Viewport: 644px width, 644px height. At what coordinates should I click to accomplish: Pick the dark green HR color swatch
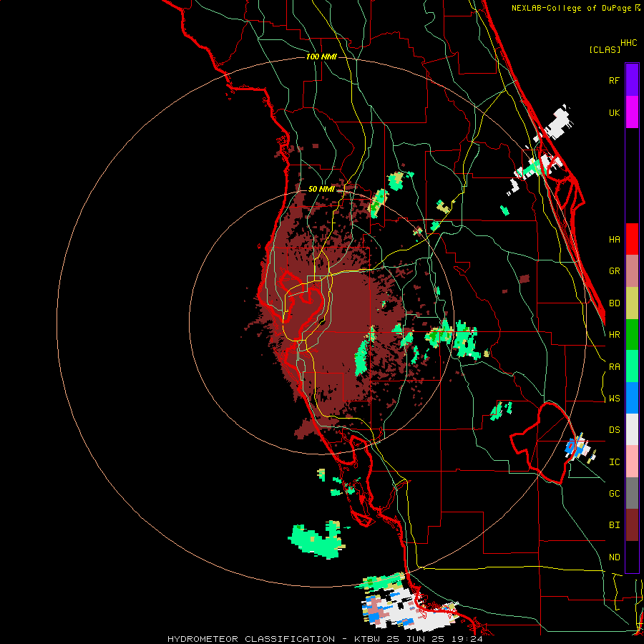(632, 335)
